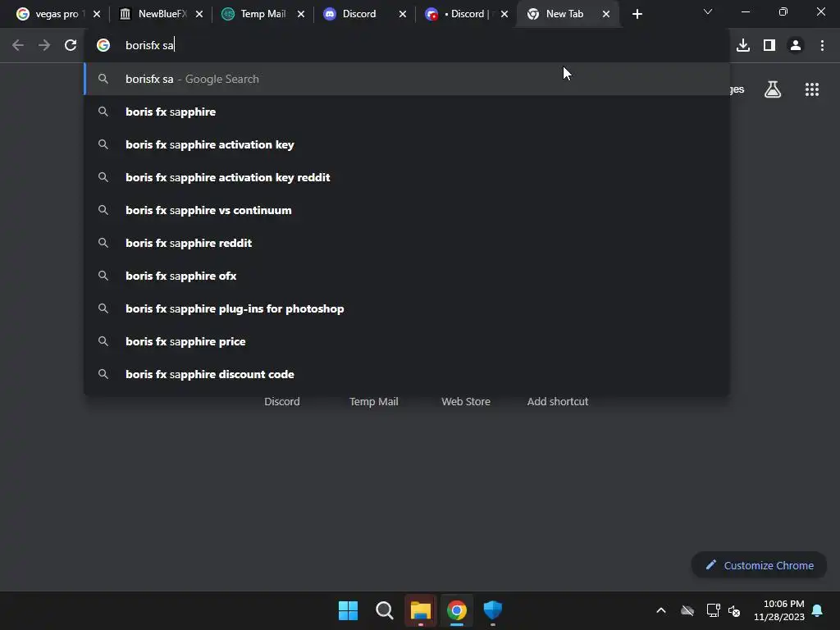Open the Chrome three-dot menu
The image size is (840, 630).
pyautogui.click(x=822, y=46)
